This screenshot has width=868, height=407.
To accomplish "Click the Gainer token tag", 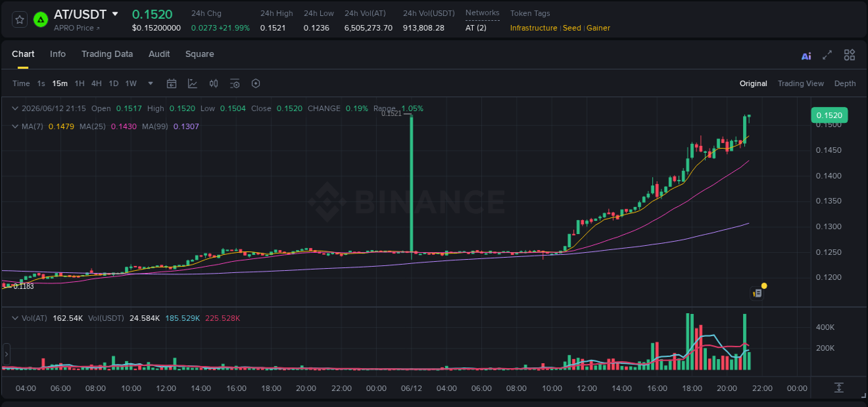I will tap(599, 28).
